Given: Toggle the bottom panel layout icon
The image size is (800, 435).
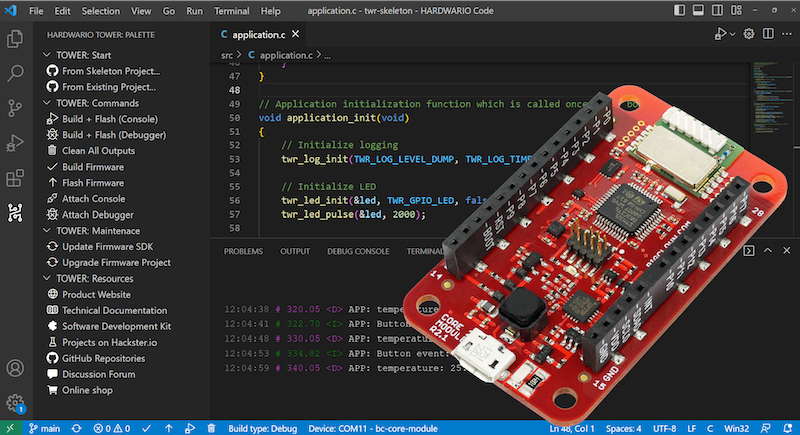Looking at the screenshot, I should (x=698, y=10).
